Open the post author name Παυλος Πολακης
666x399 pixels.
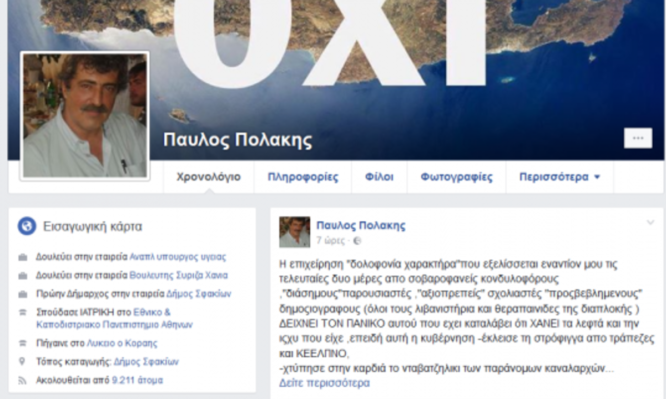coord(361,225)
